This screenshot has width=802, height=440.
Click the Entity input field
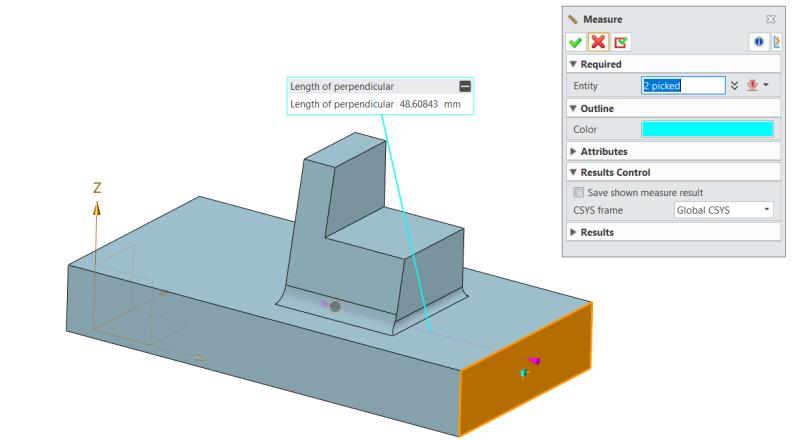pos(681,86)
